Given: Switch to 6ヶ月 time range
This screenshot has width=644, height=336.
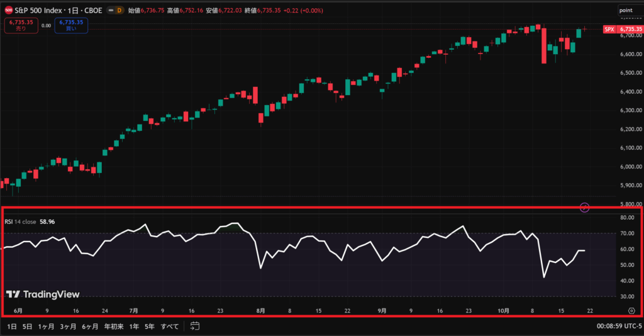Looking at the screenshot, I should [91, 327].
